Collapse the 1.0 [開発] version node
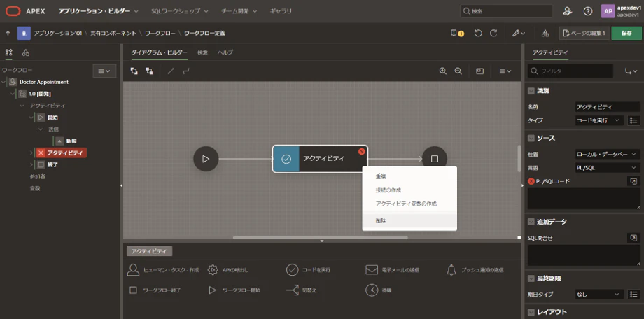The width and height of the screenshot is (644, 319). tap(13, 94)
